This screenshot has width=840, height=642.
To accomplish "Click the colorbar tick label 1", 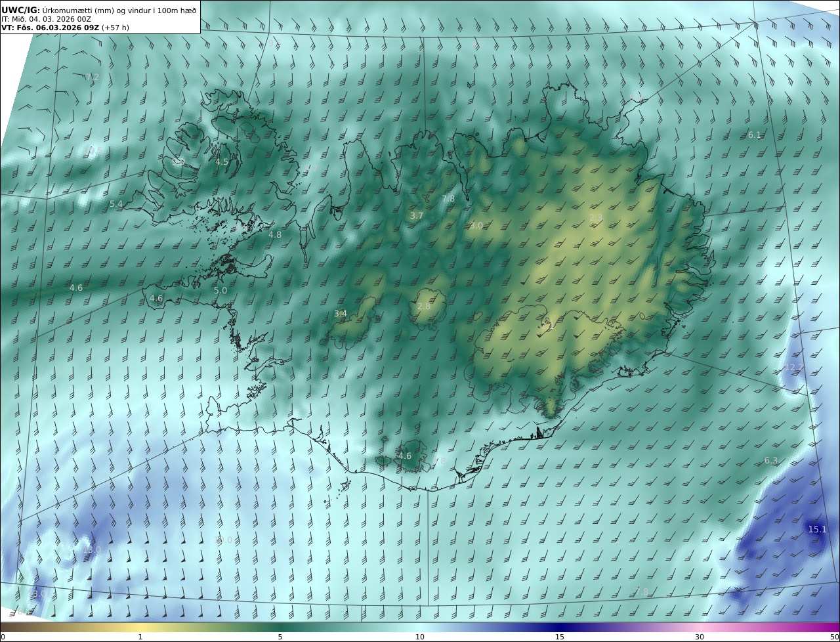I will [140, 637].
